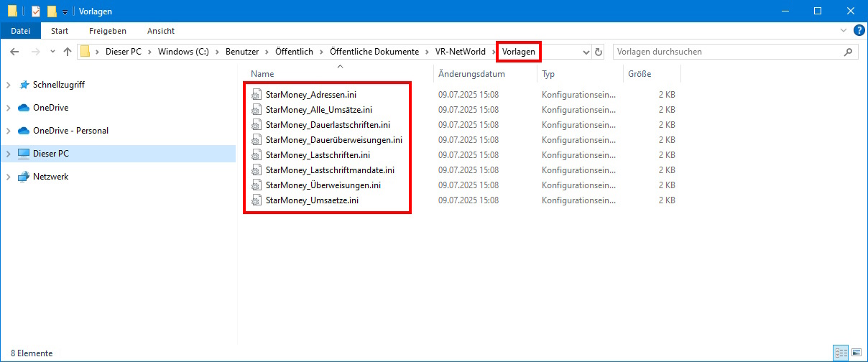Click the ini file icon of StarMoney_Dauerüberweisungen
The width and height of the screenshot is (868, 362).
click(x=256, y=139)
